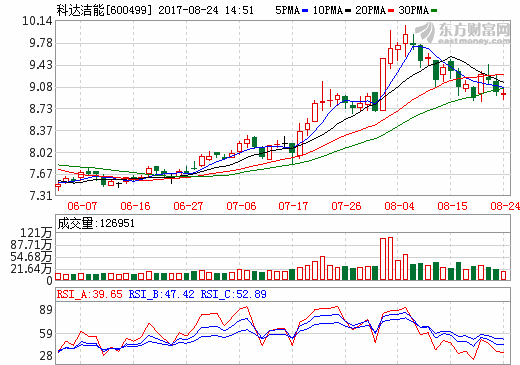Image resolution: width=520 pixels, height=365 pixels.
Task: Click the RSI axis label 59
Action: click(x=46, y=334)
